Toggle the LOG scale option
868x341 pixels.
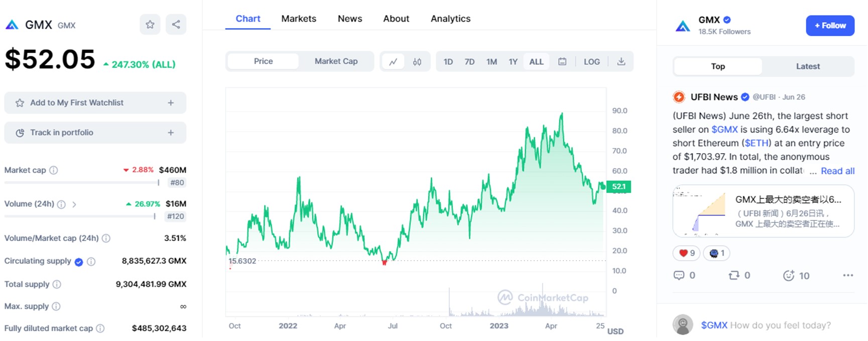coord(591,62)
